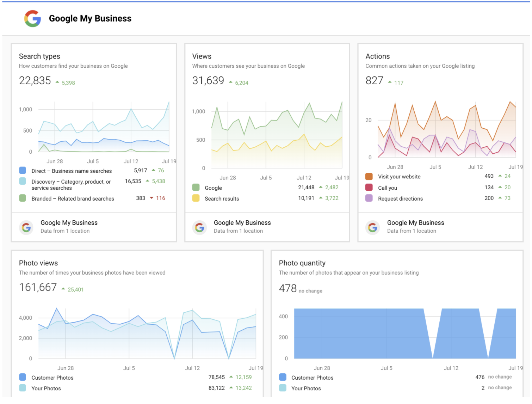532x404 pixels.
Task: Click the 25,401 increase for photo views
Action: 73,289
